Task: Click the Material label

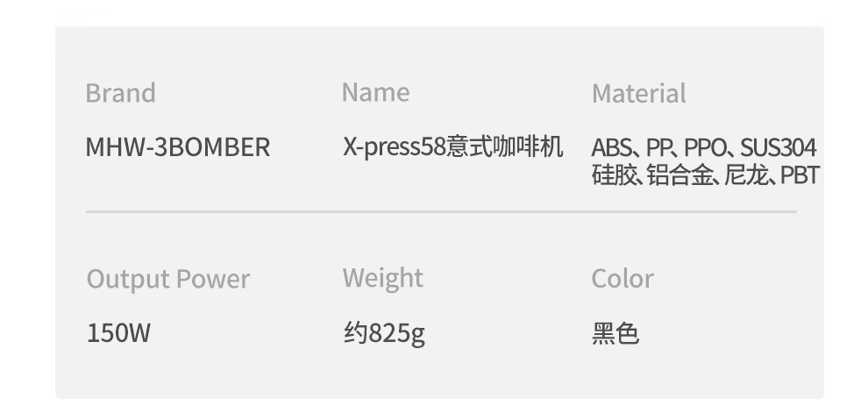Action: tap(638, 93)
